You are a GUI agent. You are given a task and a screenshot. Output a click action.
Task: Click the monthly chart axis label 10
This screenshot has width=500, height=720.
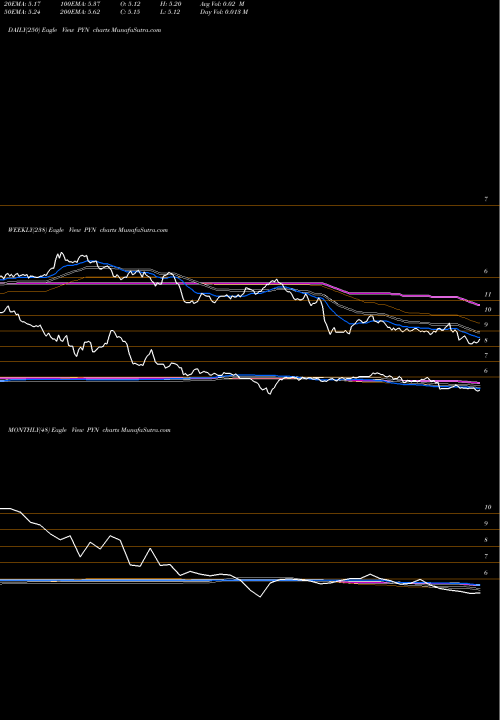(x=488, y=507)
